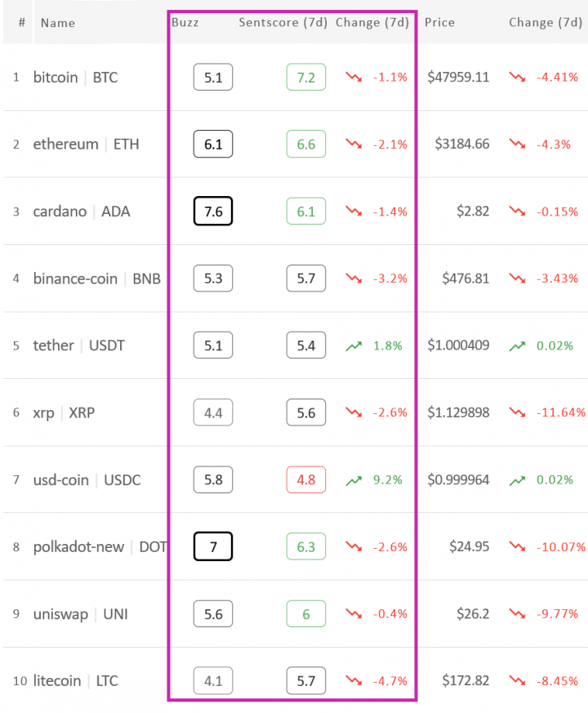Click cardano's red downtrend arrow beside -1.4%
The image size is (588, 713).
[x=354, y=212]
